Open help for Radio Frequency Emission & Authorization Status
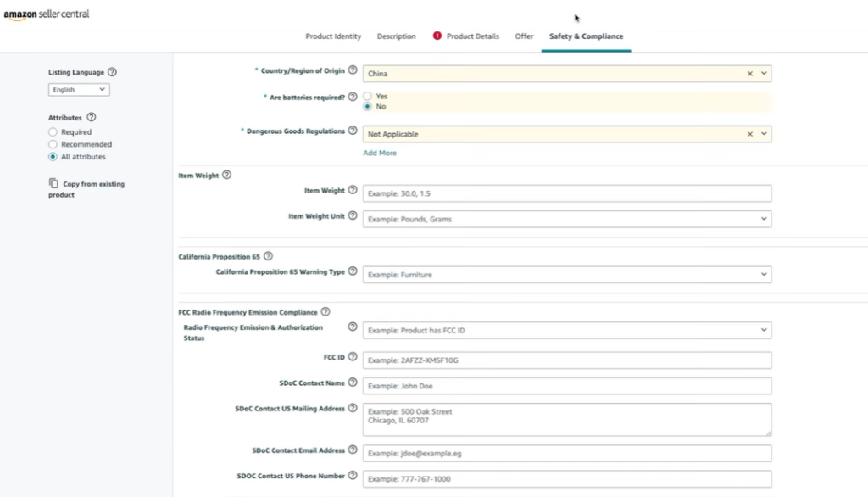The width and height of the screenshot is (868, 497). [353, 327]
